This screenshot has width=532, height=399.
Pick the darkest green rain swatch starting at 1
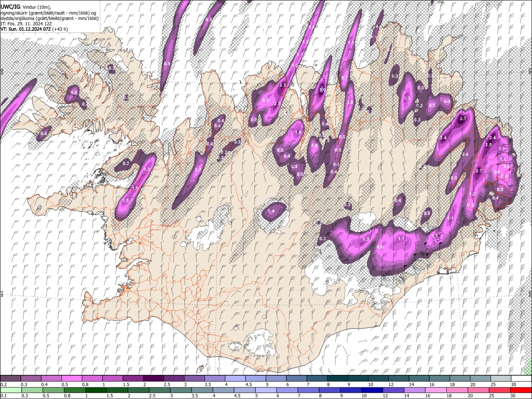pos(96,390)
